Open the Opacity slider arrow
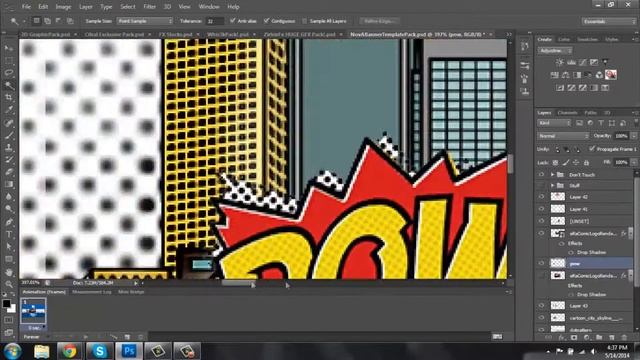This screenshot has height=360, width=640. pyautogui.click(x=634, y=136)
